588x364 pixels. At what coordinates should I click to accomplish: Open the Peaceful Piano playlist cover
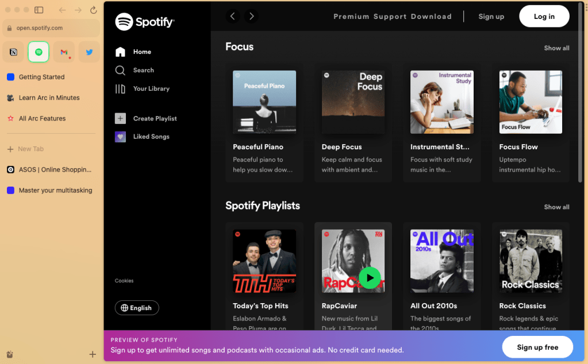[x=264, y=102]
